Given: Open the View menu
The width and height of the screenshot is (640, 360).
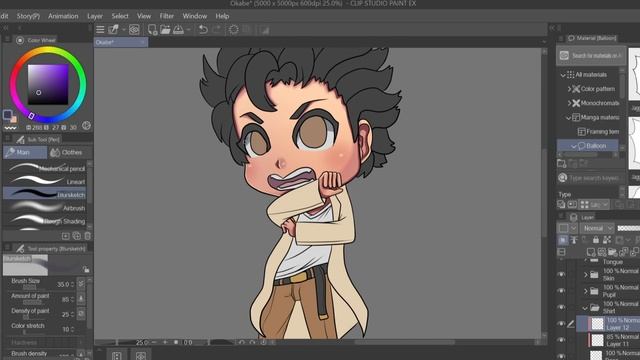Looking at the screenshot, I should (x=144, y=16).
